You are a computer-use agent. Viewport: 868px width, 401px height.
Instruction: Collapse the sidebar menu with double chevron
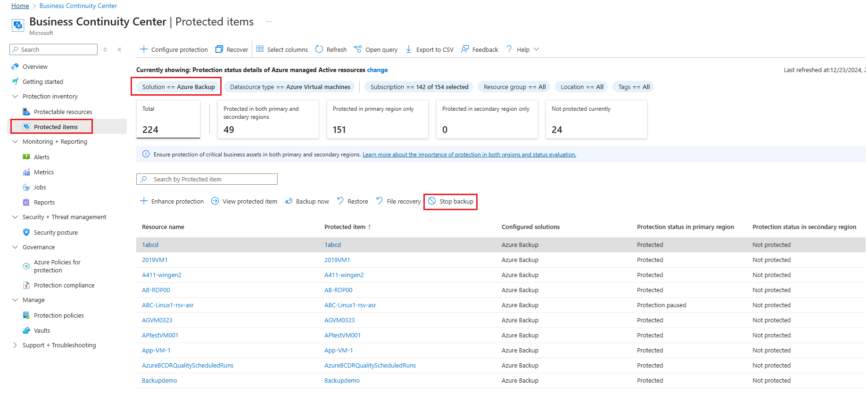tap(120, 49)
